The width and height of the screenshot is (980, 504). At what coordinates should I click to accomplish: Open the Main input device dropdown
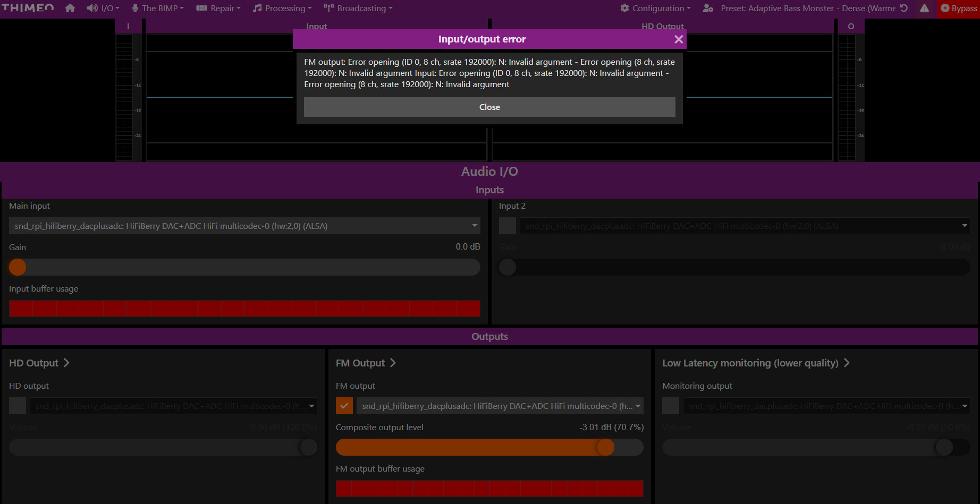[x=244, y=226]
